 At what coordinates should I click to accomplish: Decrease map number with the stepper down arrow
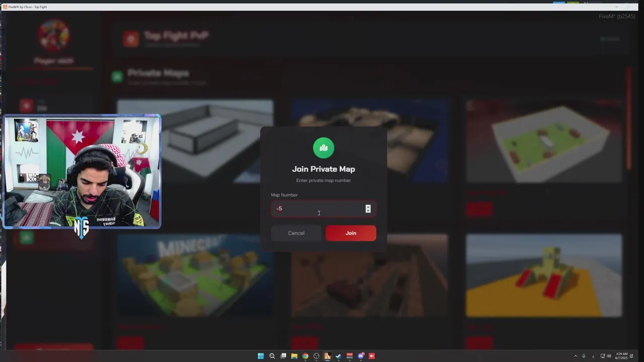point(368,211)
